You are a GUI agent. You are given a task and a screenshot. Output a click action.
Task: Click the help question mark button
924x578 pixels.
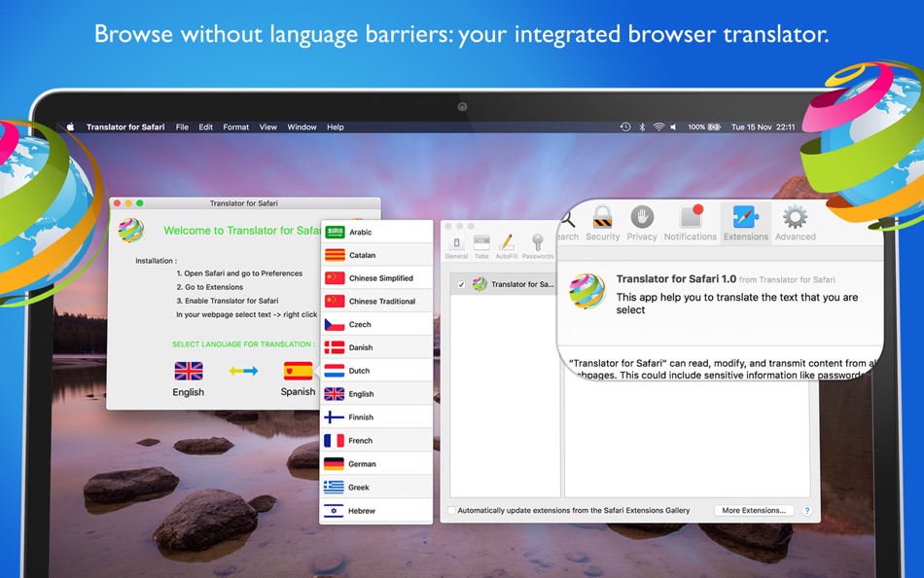click(x=806, y=510)
